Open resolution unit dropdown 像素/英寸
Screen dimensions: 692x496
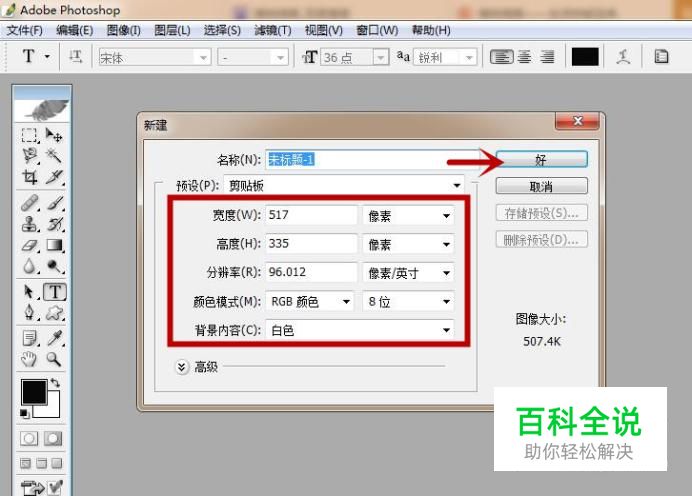(408, 273)
